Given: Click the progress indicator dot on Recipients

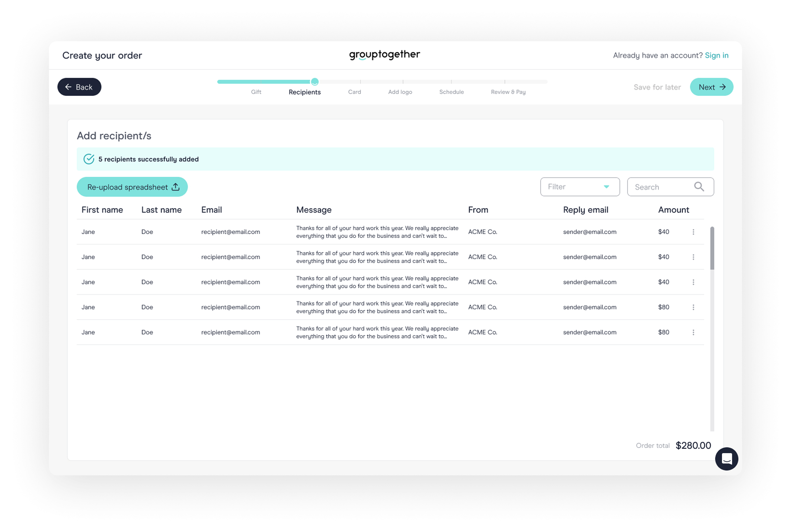Looking at the screenshot, I should [x=315, y=81].
